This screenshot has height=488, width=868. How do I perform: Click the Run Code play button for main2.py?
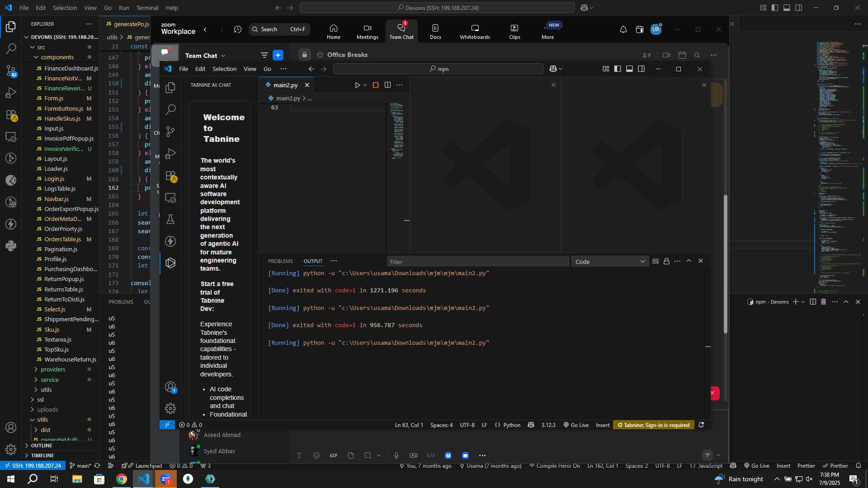(357, 85)
